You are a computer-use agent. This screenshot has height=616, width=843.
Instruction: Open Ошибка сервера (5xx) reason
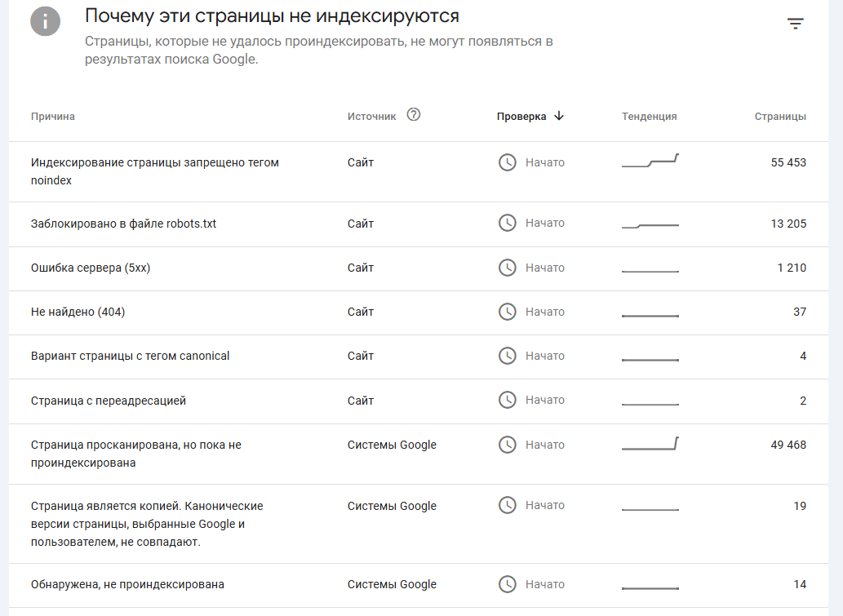coord(91,268)
